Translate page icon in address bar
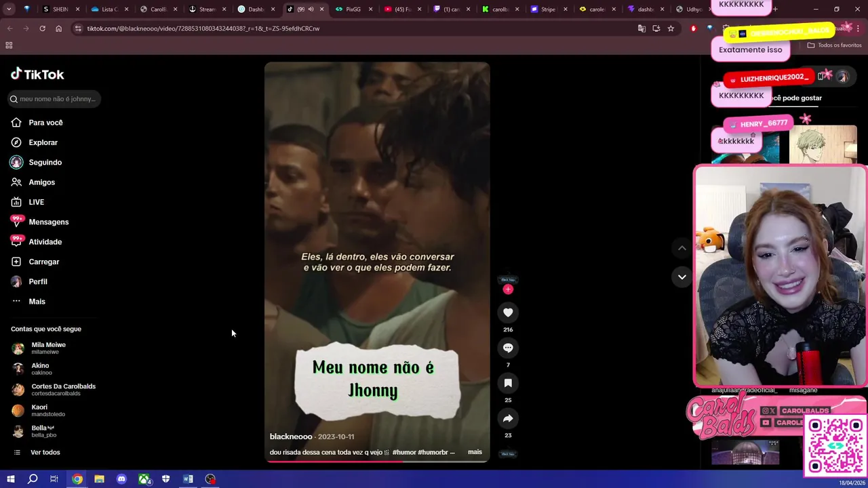Image resolution: width=868 pixels, height=488 pixels. [642, 28]
